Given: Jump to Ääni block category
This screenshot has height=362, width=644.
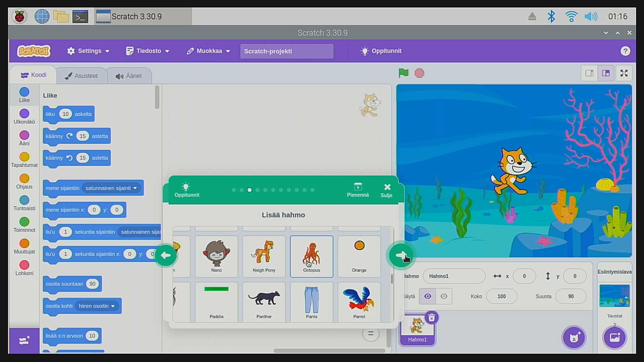Looking at the screenshot, I should coord(24,138).
